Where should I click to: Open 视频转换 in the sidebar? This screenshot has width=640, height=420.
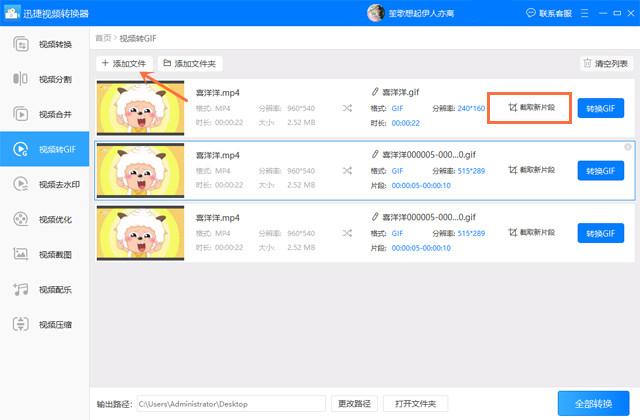(44, 44)
